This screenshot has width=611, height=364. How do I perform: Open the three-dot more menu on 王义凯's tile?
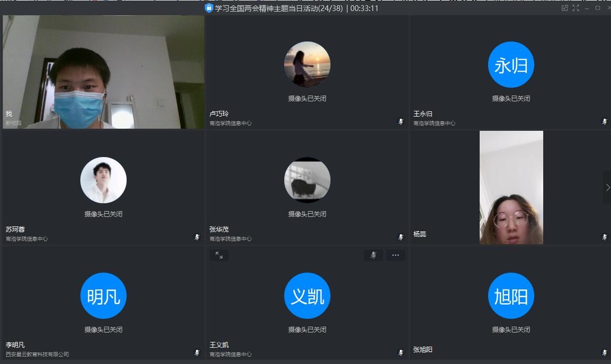point(395,255)
